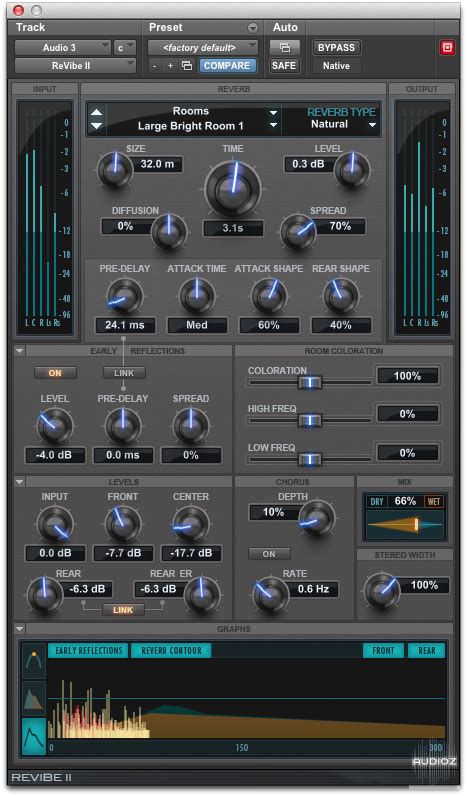This screenshot has width=467, height=796.
Task: Click the CENTER level knob
Action: tap(190, 524)
